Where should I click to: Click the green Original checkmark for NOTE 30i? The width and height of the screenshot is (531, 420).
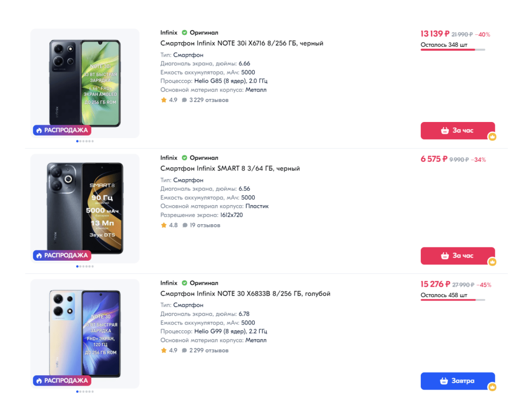point(184,33)
